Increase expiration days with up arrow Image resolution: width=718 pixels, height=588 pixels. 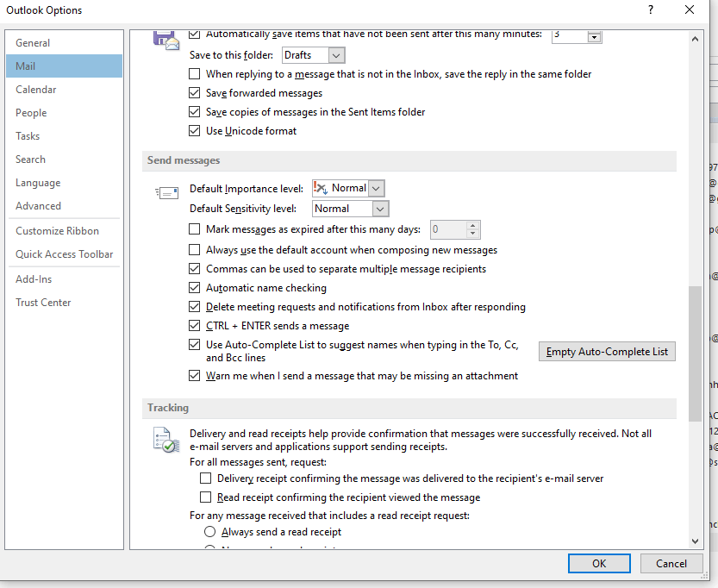pyautogui.click(x=473, y=225)
